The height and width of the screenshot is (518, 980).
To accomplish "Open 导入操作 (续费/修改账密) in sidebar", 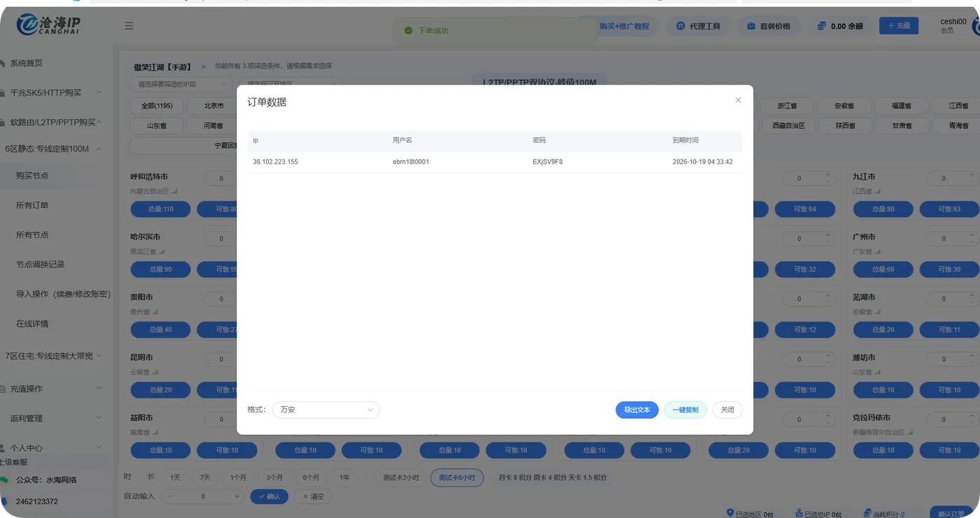I will point(63,294).
